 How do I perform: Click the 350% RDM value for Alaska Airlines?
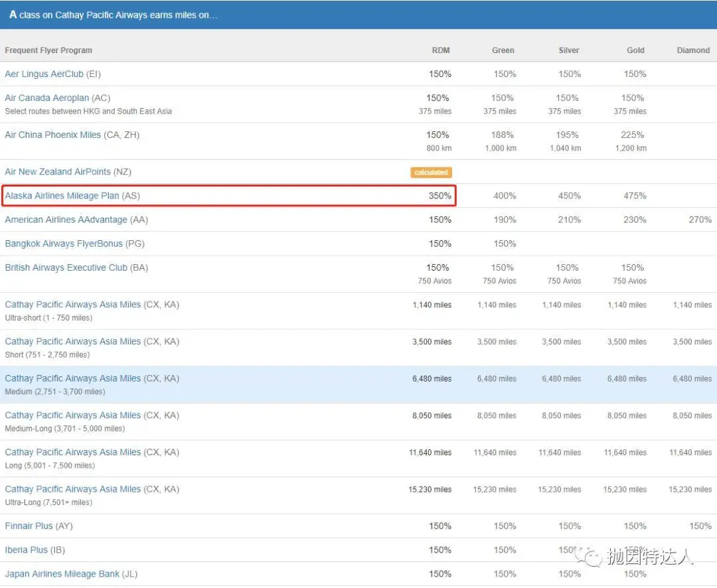tap(439, 196)
